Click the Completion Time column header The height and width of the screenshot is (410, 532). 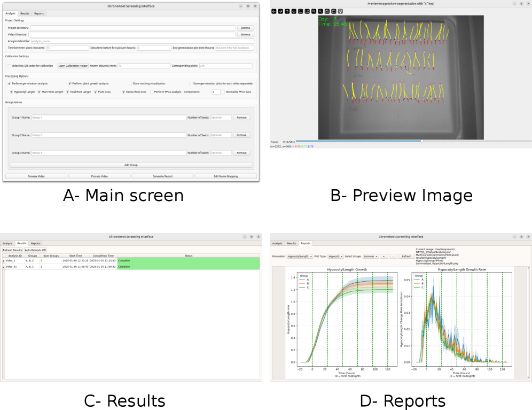point(104,256)
